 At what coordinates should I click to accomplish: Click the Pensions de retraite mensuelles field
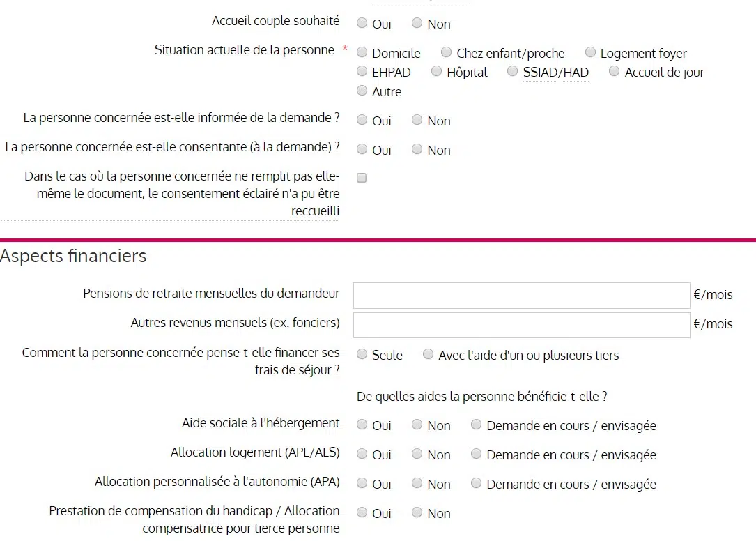pyautogui.click(x=521, y=296)
